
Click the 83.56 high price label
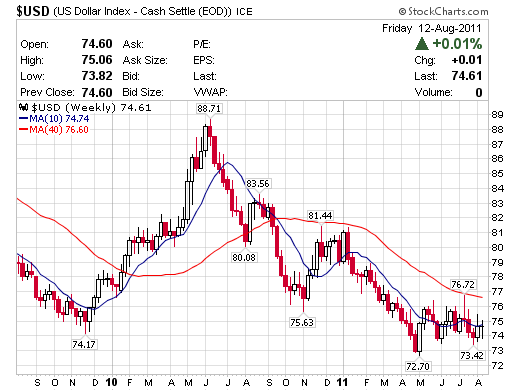[258, 184]
